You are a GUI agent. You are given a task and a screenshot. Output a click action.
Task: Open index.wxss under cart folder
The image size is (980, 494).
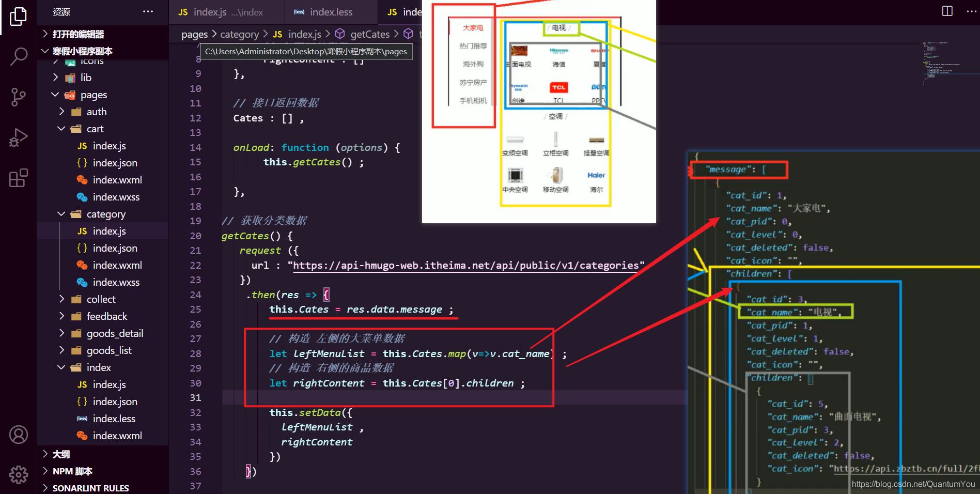point(102,197)
